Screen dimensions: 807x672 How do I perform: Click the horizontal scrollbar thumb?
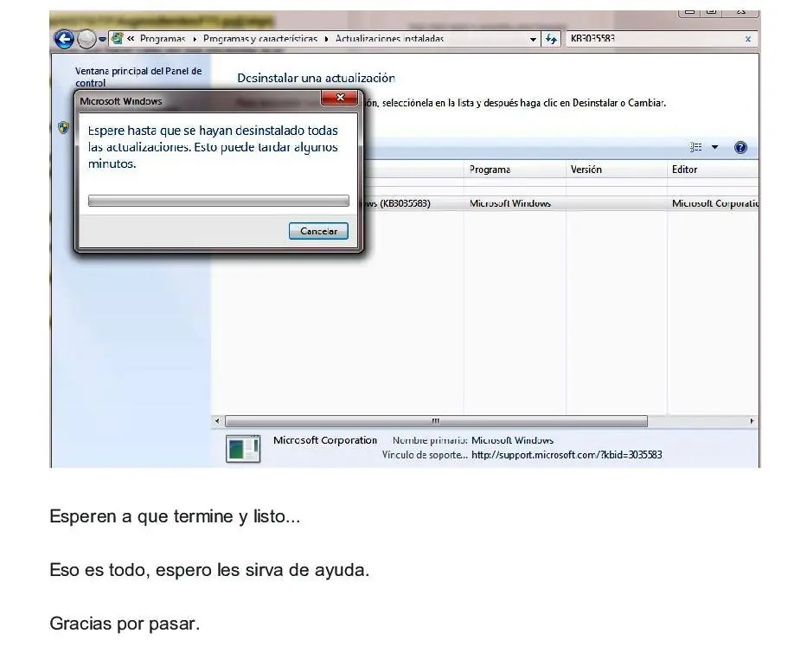(436, 421)
